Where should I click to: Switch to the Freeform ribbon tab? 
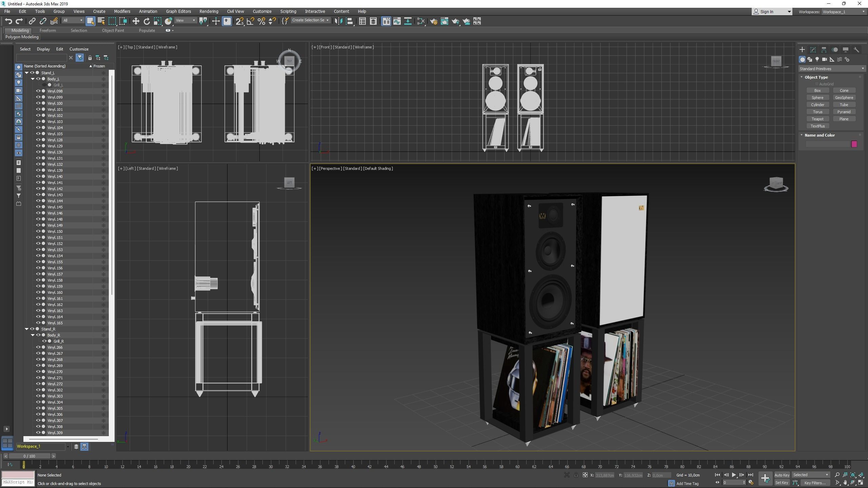tap(47, 30)
